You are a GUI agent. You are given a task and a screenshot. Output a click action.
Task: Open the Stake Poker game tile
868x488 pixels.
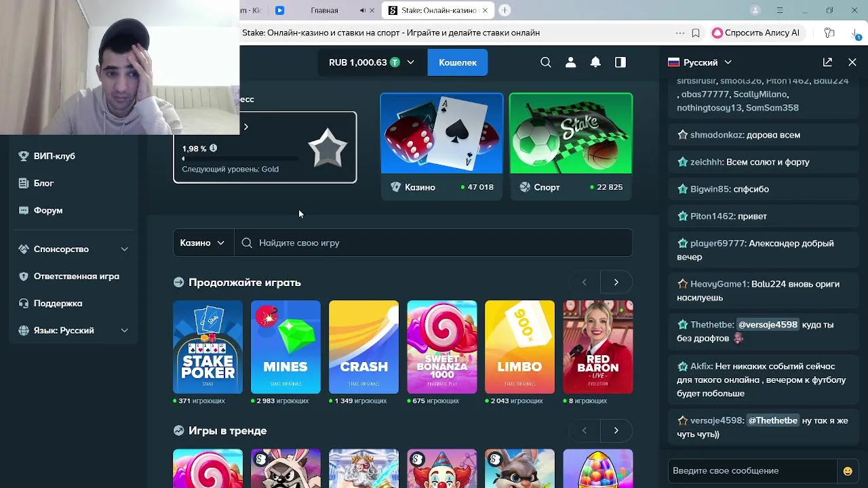(x=208, y=347)
